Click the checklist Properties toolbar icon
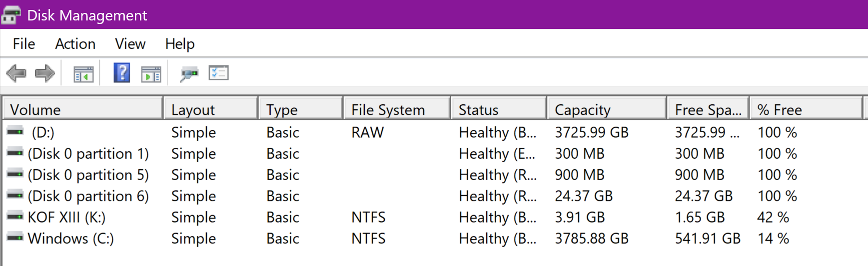The height and width of the screenshot is (266, 868). [218, 73]
